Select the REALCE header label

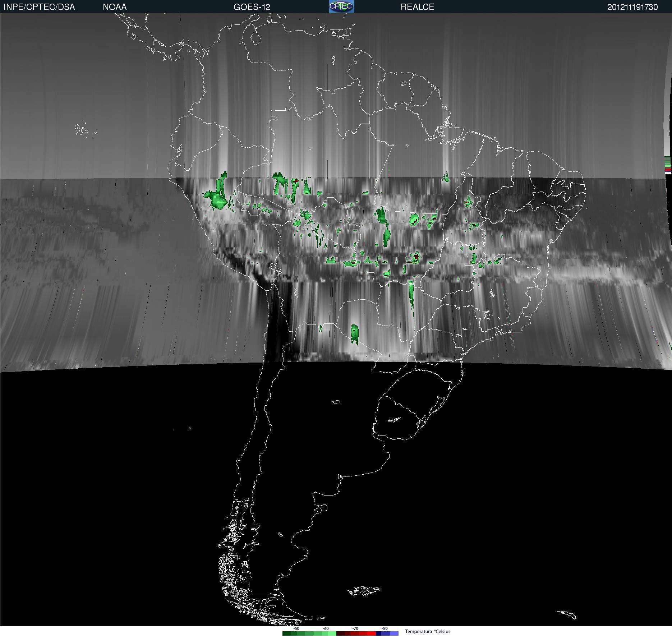point(417,7)
